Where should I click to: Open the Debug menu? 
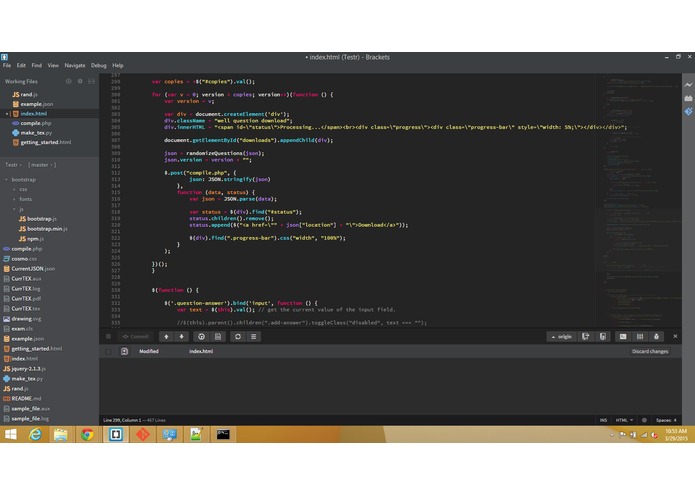point(98,66)
